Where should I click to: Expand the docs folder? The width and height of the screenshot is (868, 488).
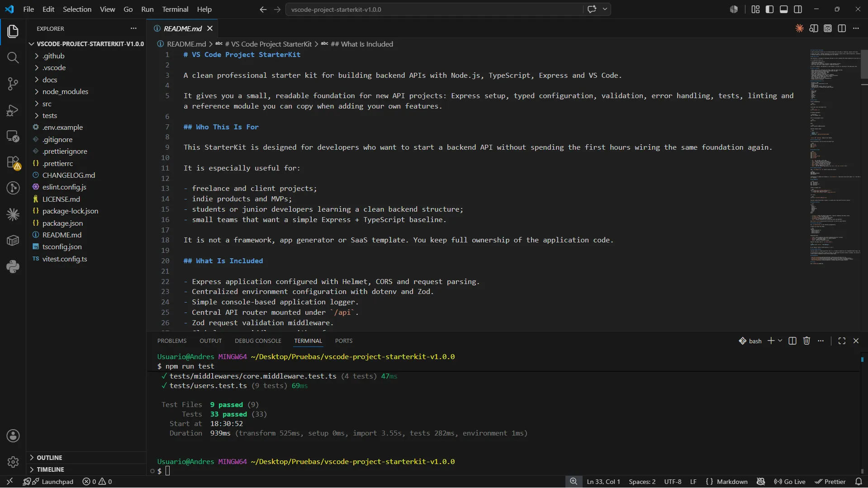[x=86, y=80]
